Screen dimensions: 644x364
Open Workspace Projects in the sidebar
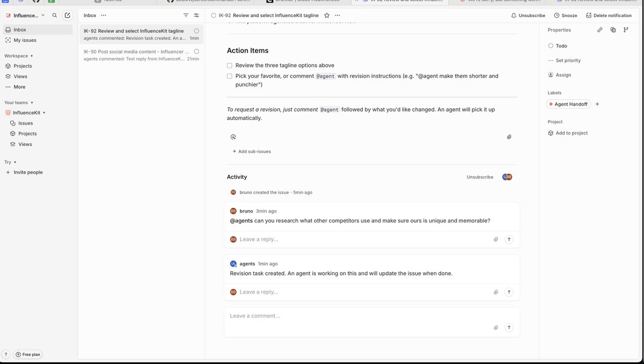[38, 66]
